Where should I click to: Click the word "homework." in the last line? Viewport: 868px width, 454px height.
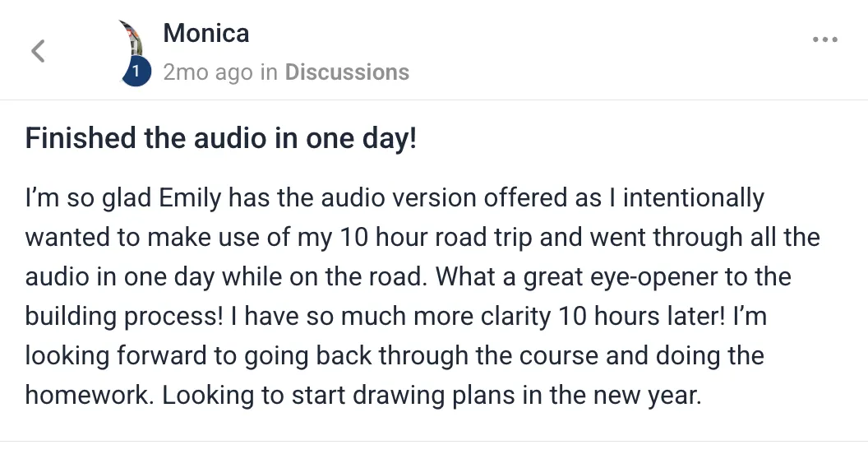coord(89,396)
